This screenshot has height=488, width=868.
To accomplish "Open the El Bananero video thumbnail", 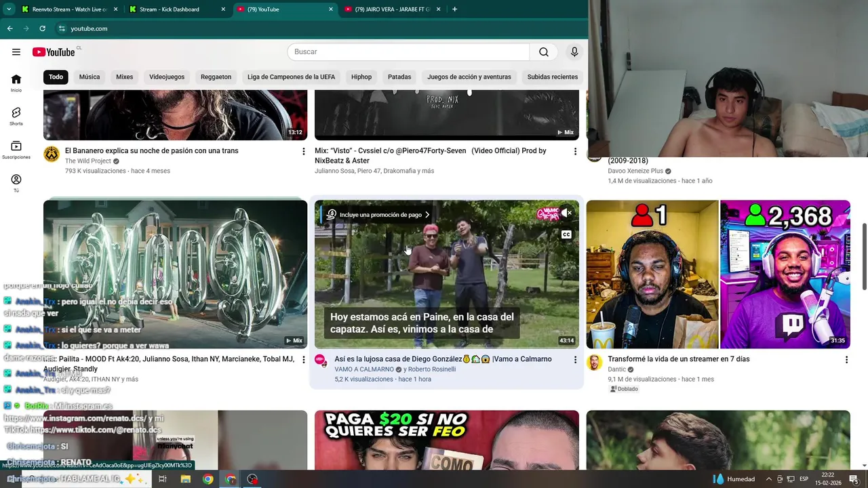I will [175, 115].
